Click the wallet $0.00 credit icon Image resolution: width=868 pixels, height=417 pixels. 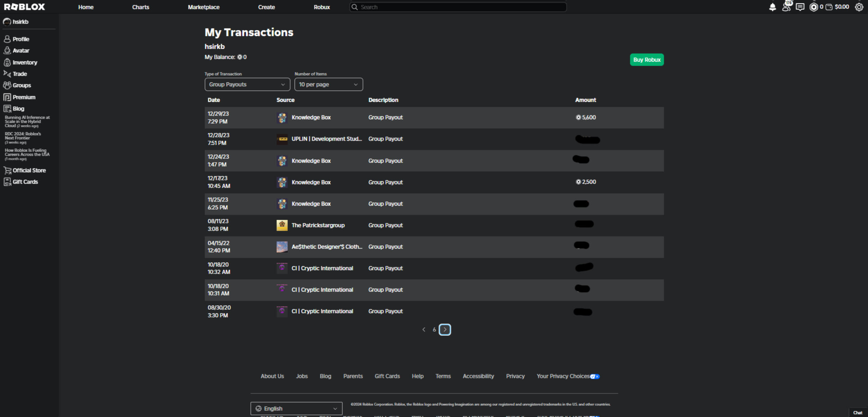(829, 7)
